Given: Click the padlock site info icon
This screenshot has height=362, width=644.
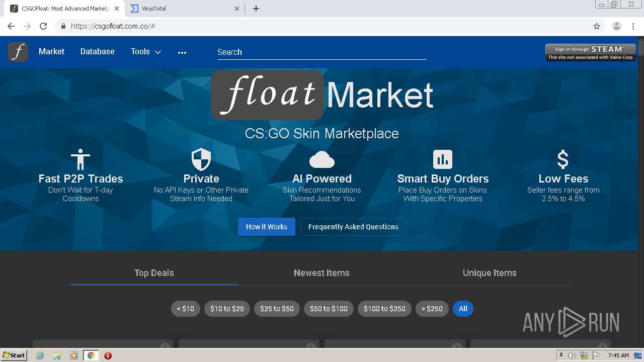Looking at the screenshot, I should 63,26.
